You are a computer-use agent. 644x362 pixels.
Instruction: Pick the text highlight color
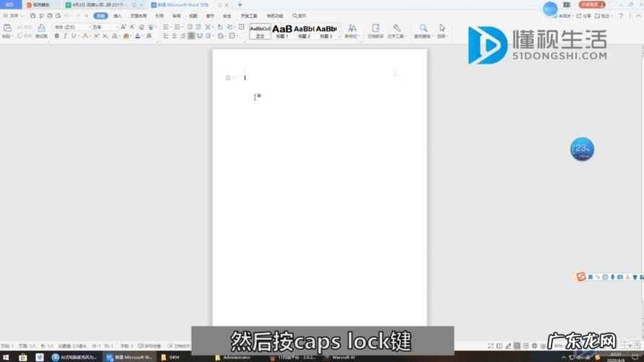click(126, 36)
